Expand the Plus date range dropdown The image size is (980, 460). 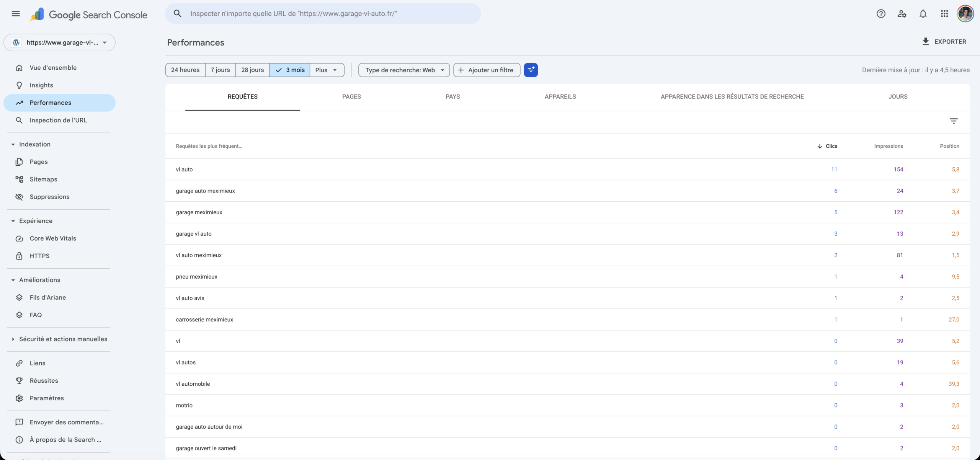tap(326, 70)
